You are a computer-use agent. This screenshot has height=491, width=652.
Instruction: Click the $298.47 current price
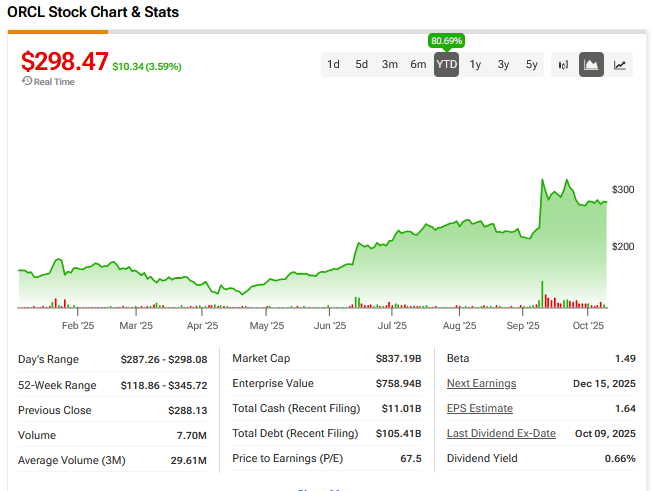65,61
